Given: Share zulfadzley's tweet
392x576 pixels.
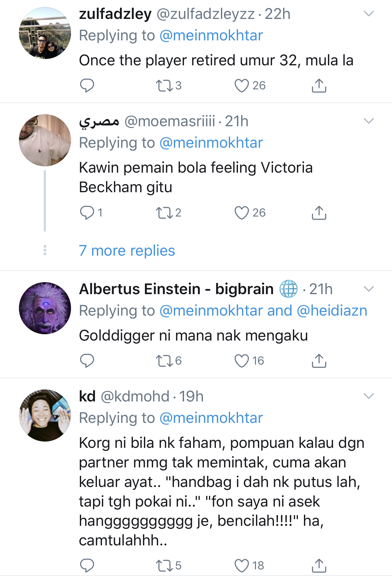Looking at the screenshot, I should [x=319, y=86].
